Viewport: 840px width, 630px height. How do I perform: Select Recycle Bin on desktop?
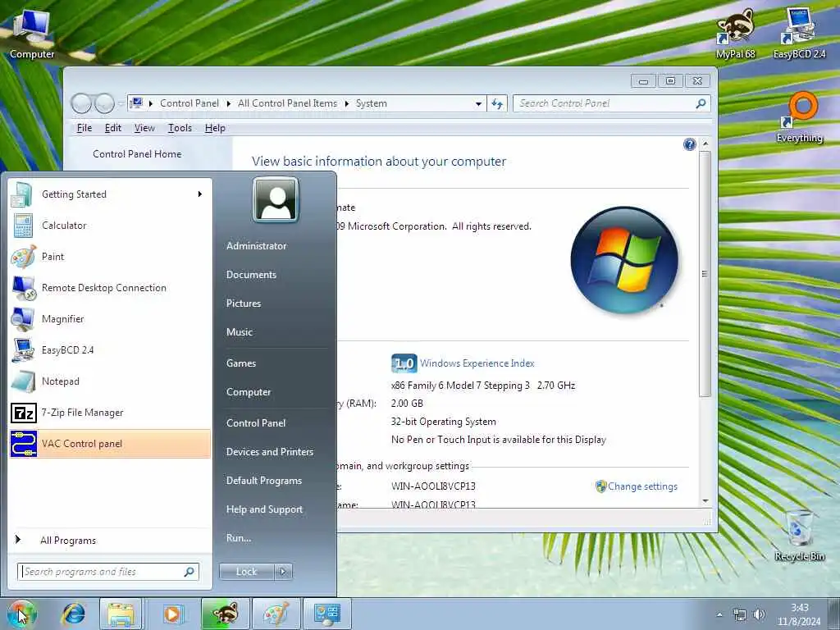[x=799, y=536]
